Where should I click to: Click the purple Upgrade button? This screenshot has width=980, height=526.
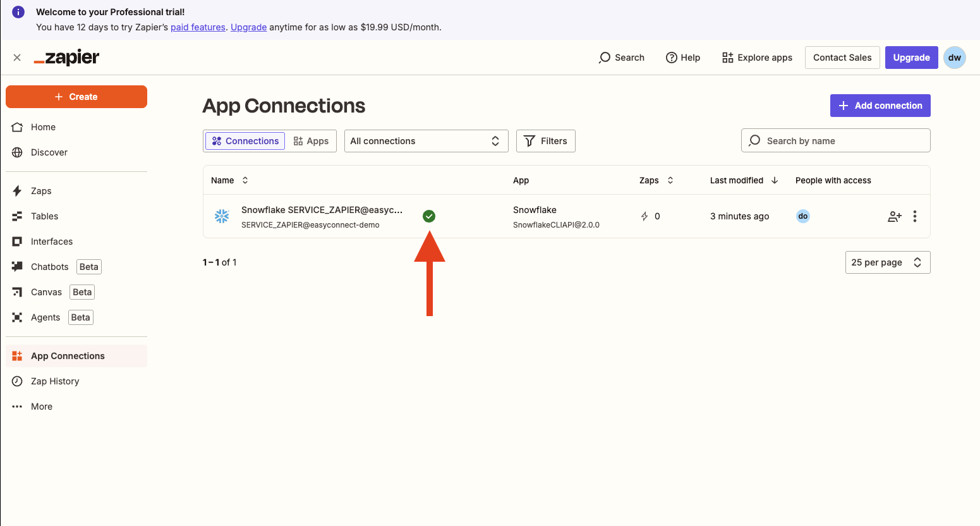pos(911,58)
